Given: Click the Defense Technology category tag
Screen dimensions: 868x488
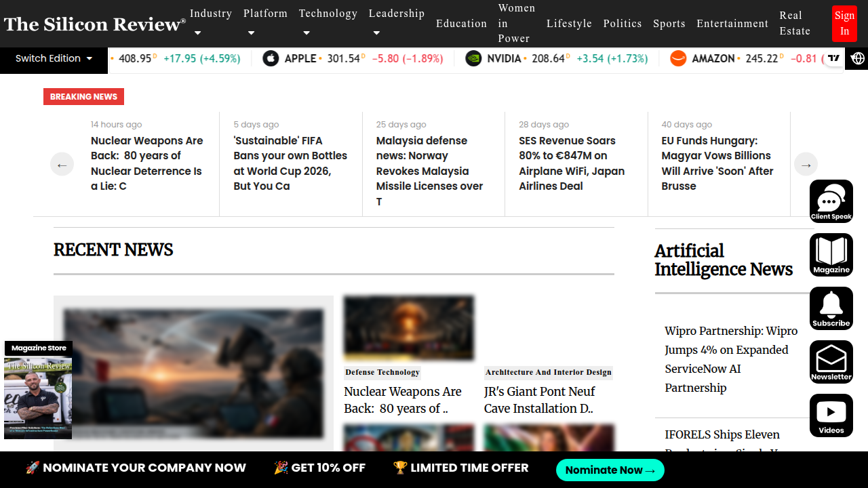Looking at the screenshot, I should tap(382, 372).
